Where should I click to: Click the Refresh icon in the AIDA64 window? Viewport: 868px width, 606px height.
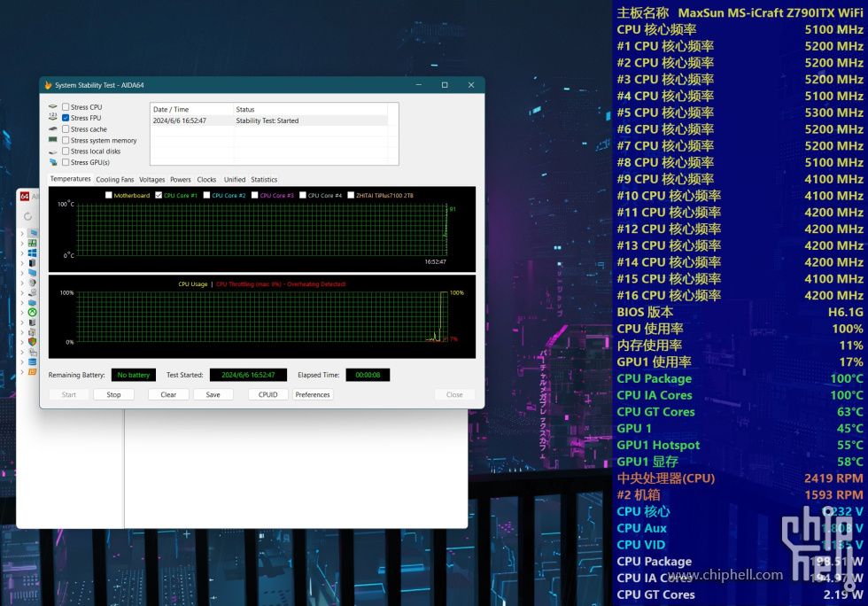27,216
